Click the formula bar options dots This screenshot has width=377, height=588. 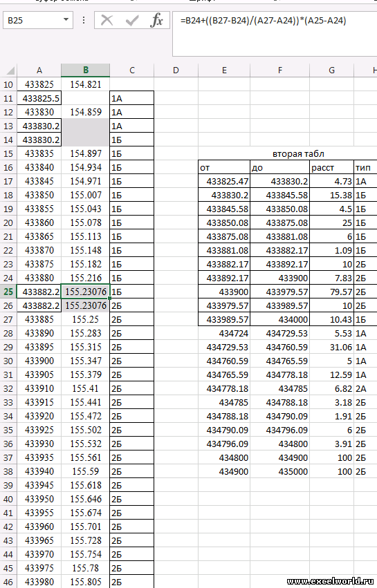tap(84, 20)
